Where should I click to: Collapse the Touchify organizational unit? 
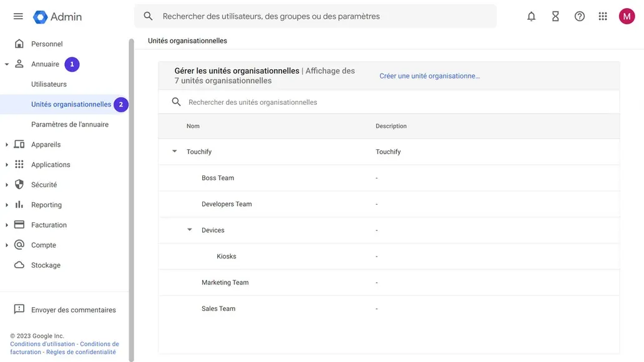pos(174,151)
